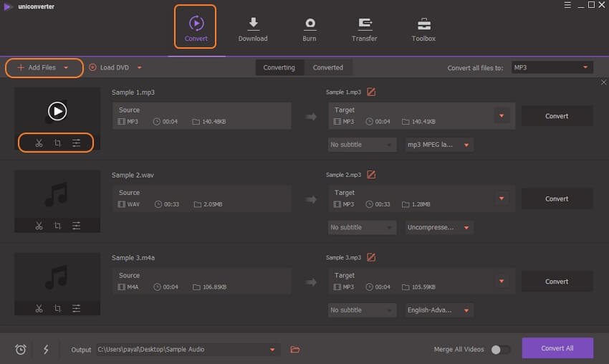The image size is (609, 364).
Task: Open No subtitle dropdown for Sample 2
Action: pos(362,227)
